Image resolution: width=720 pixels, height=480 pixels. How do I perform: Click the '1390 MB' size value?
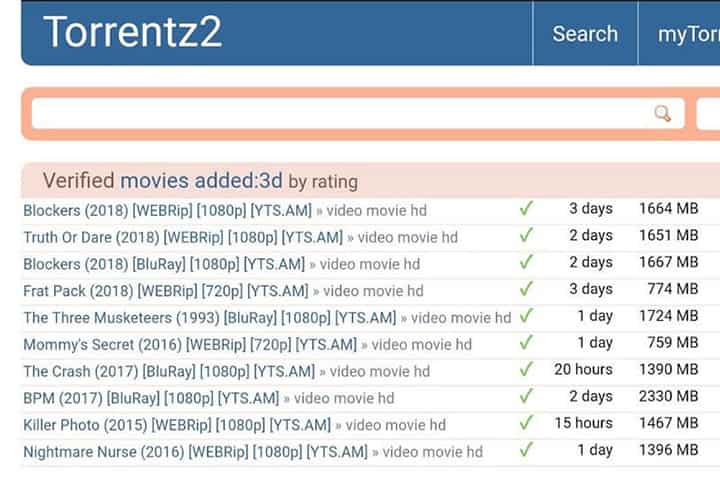point(669,369)
